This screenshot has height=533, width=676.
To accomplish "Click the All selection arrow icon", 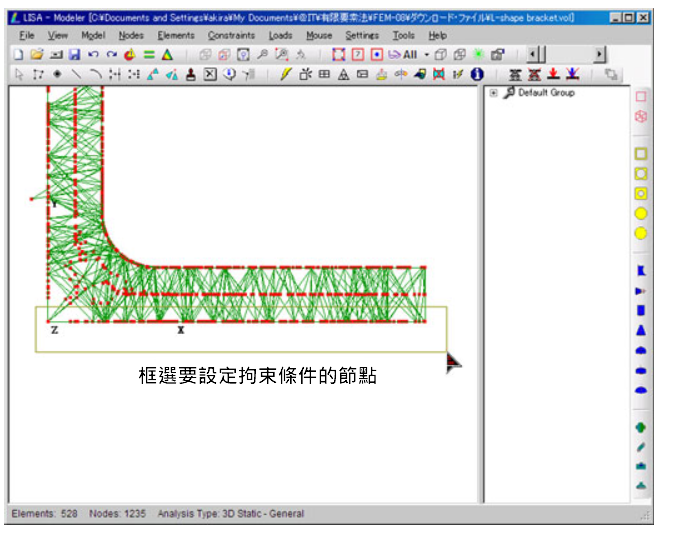I will tap(402, 55).
